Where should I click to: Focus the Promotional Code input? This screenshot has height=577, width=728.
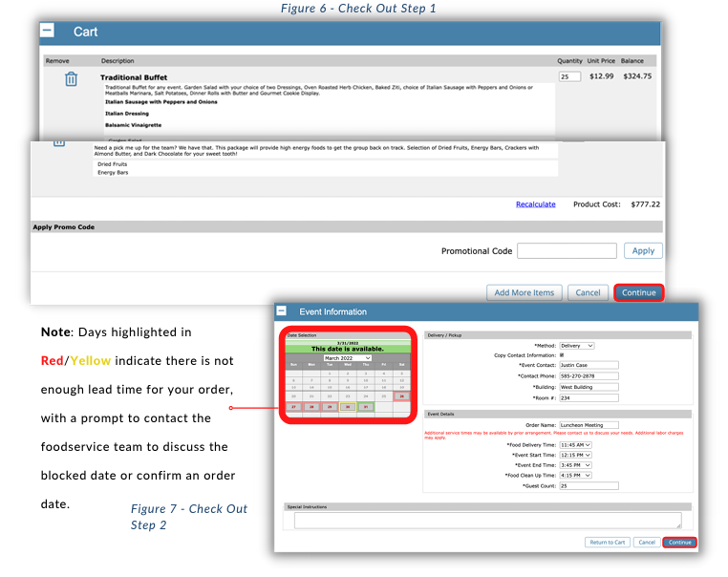coord(567,250)
